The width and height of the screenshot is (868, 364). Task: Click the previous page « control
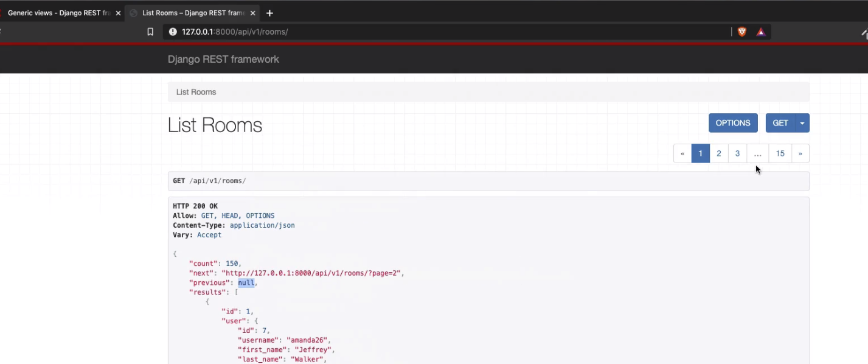[x=682, y=153]
